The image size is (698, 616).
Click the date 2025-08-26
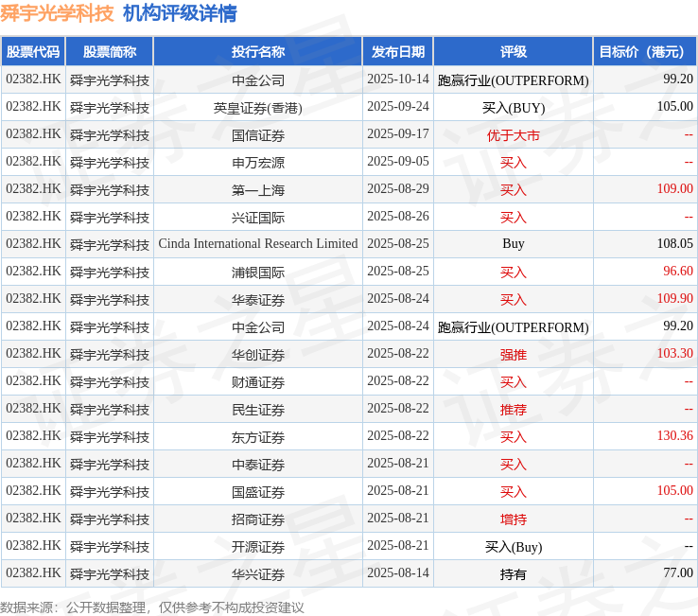pos(398,217)
